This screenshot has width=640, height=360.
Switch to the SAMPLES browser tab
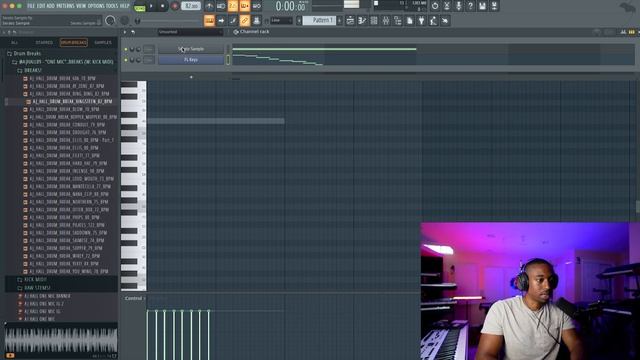click(x=103, y=42)
